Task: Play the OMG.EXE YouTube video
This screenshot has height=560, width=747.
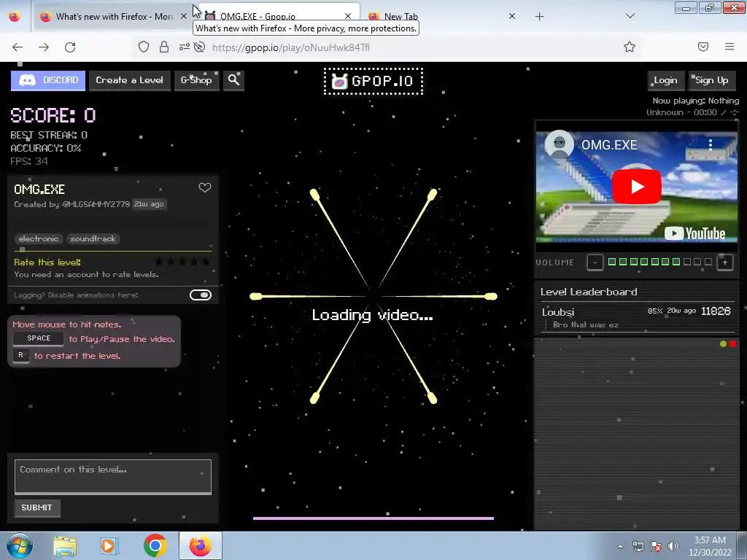Action: pyautogui.click(x=636, y=187)
